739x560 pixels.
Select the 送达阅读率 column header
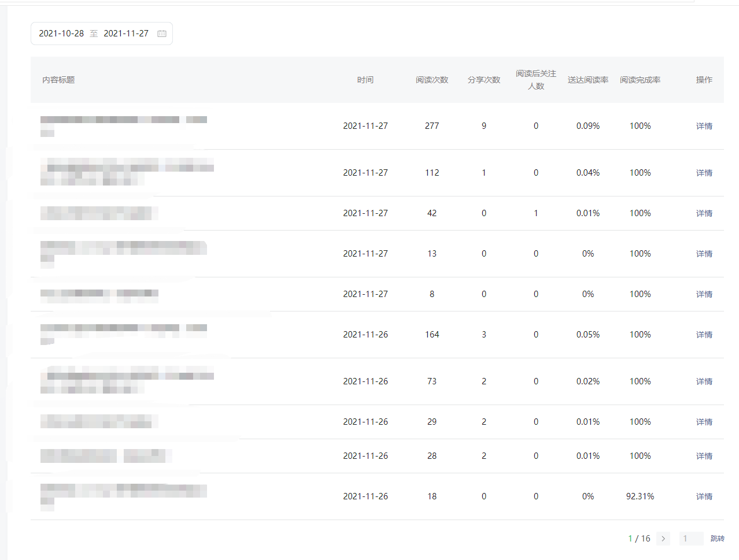[x=588, y=80]
